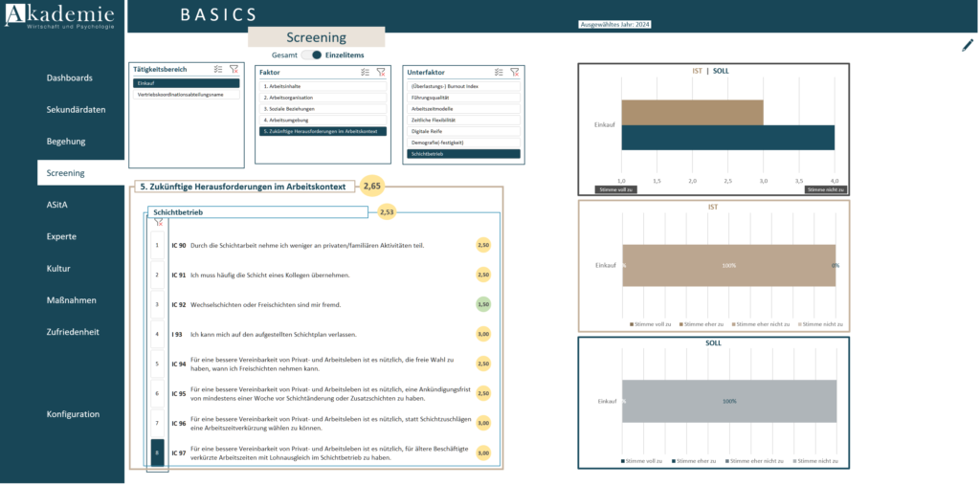Toggle the Gesamt/Einzelitems switch
This screenshot has width=980, height=485.
coord(311,55)
